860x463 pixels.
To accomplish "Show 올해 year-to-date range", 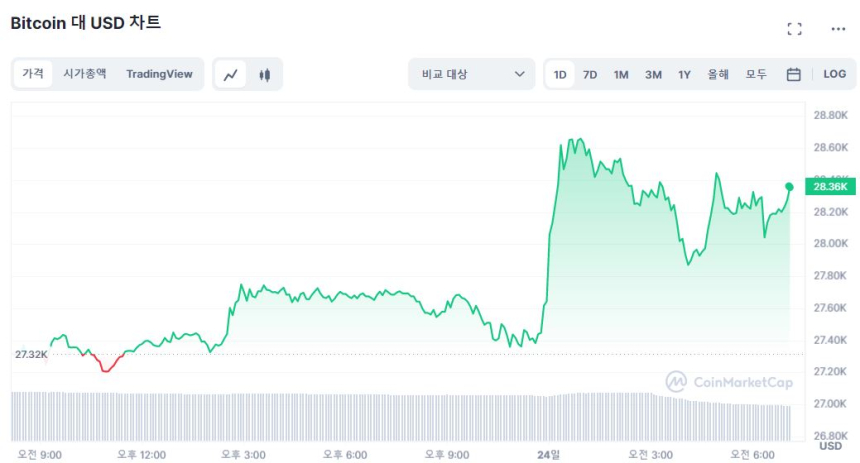I will [718, 74].
